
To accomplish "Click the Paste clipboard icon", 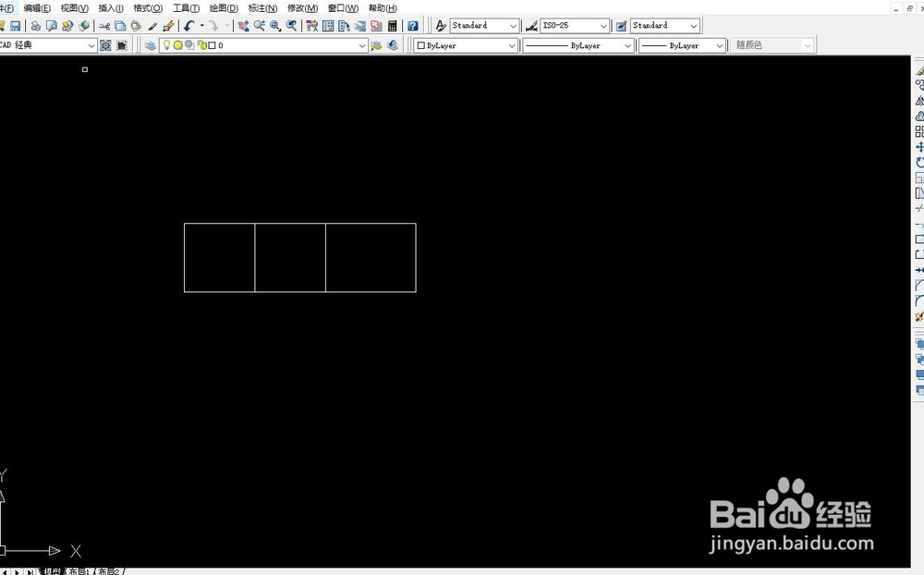I will point(136,26).
